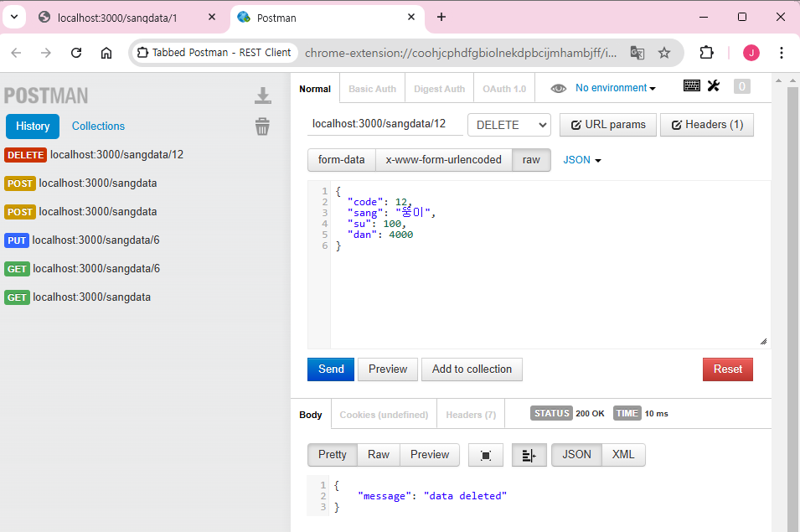Open first POST localhost:3000/sangdata history item
800x532 pixels.
click(80, 183)
